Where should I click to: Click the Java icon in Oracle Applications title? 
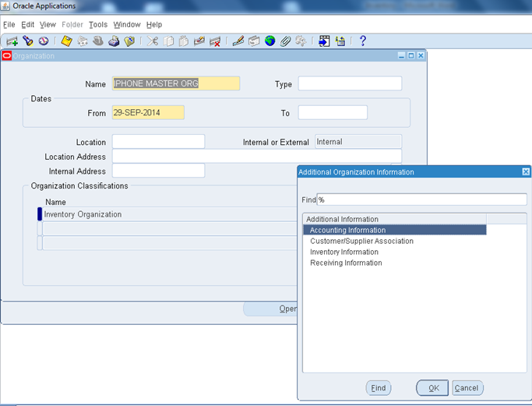(x=5, y=6)
